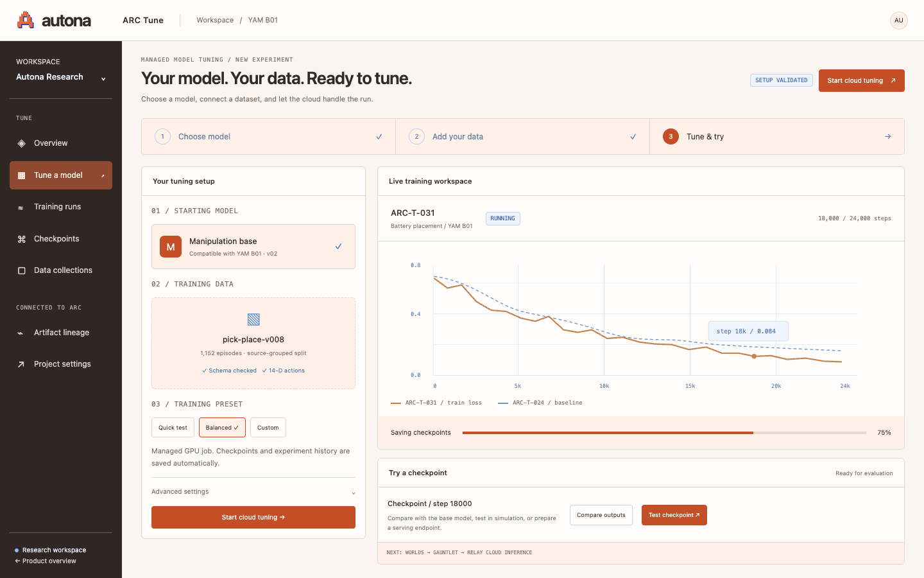Click the ARC-T-024 / baseline legend entry
This screenshot has width=924, height=578.
tap(540, 403)
